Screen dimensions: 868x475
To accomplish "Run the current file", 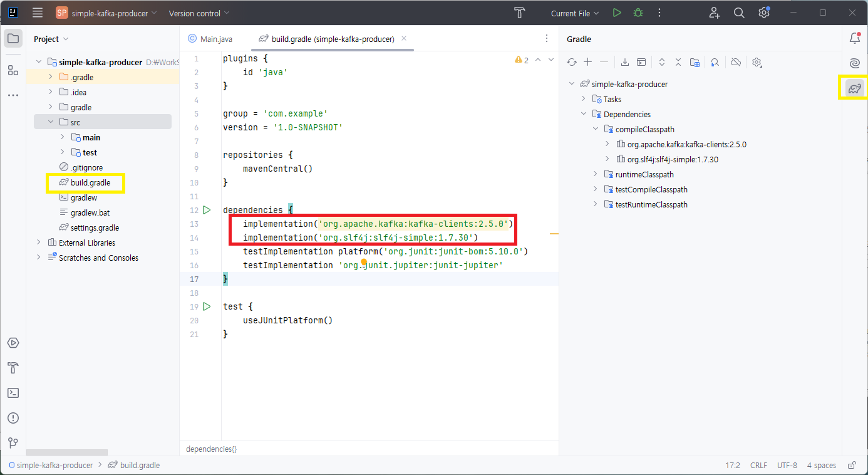I will (x=617, y=13).
